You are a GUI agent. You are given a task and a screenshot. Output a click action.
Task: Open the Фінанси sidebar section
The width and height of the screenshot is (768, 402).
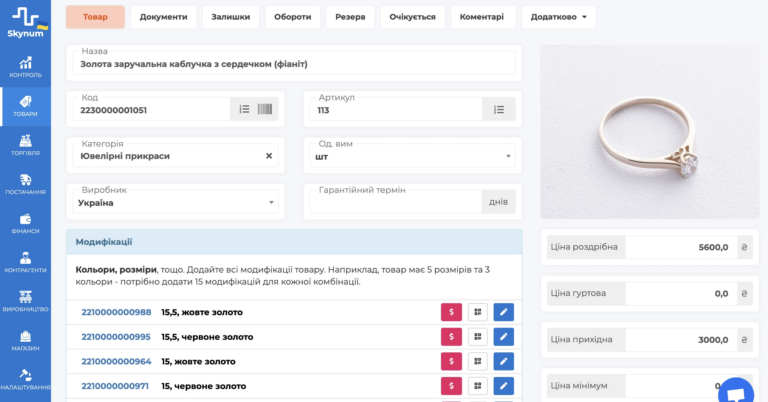pyautogui.click(x=25, y=223)
